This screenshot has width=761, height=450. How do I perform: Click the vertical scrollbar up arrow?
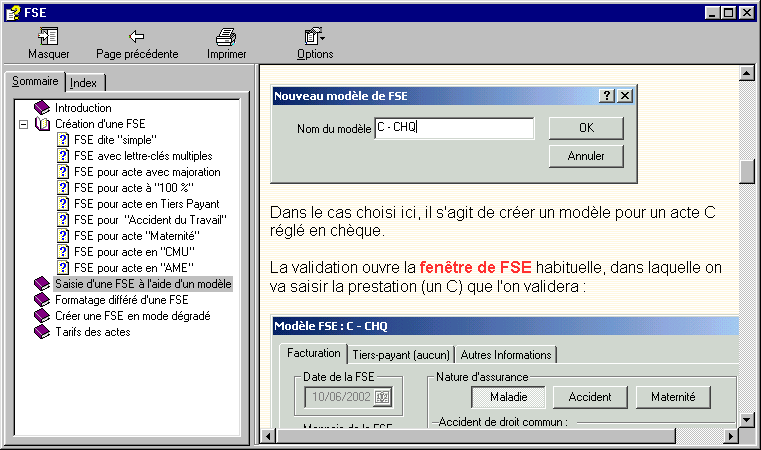pos(746,73)
